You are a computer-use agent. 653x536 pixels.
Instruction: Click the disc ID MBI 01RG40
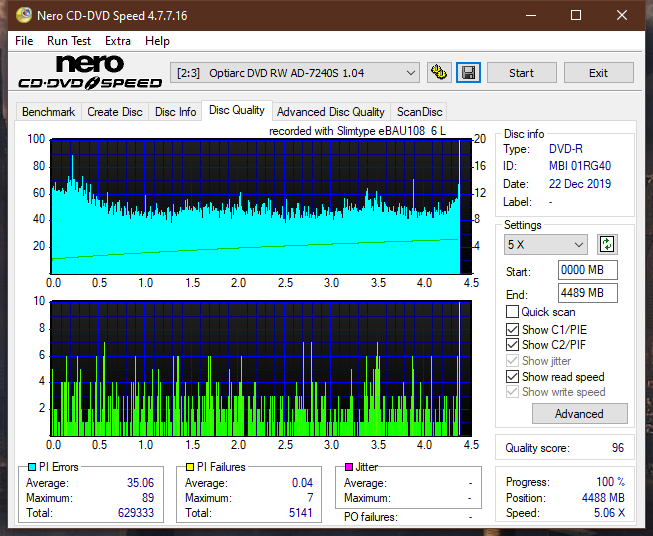click(x=580, y=166)
